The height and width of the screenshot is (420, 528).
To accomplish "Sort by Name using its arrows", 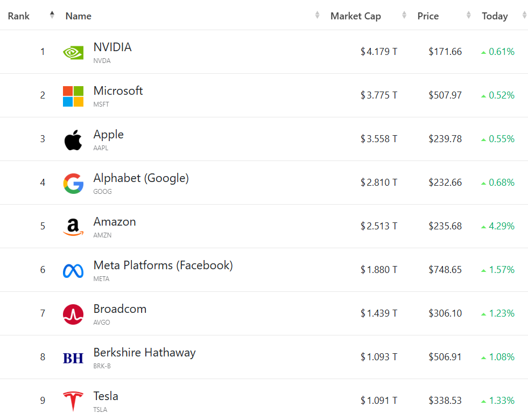I will tap(318, 15).
